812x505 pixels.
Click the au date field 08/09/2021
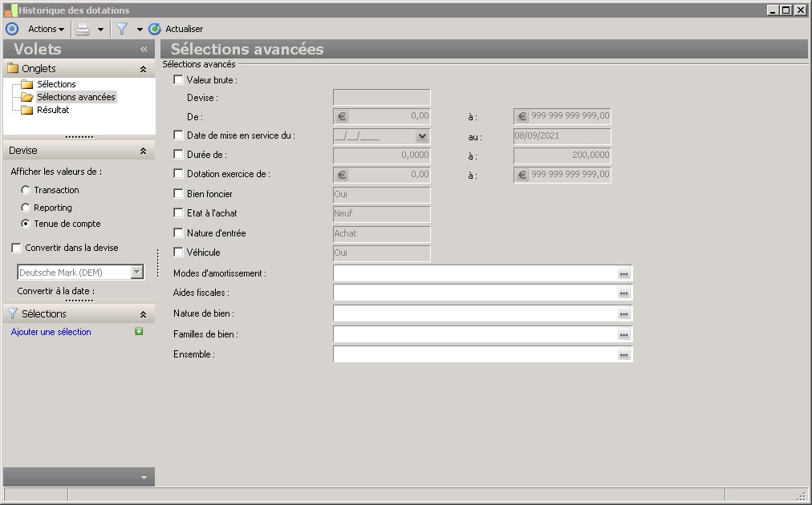[x=562, y=136]
